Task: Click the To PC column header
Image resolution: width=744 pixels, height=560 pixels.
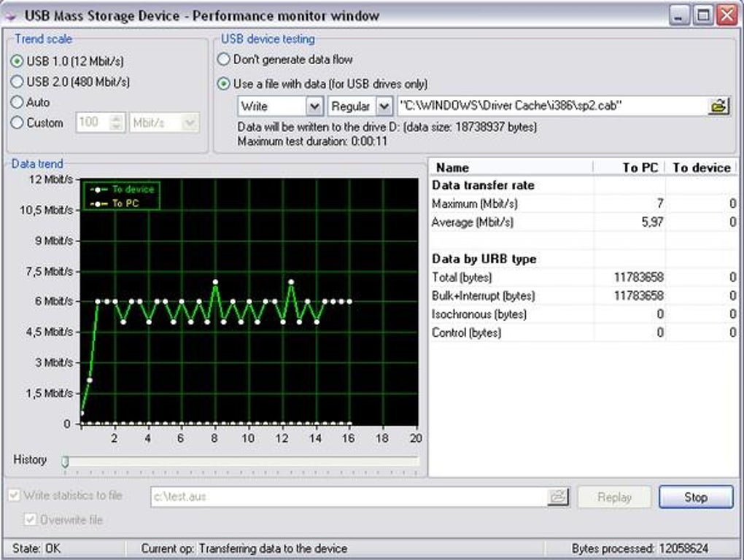Action: click(629, 168)
